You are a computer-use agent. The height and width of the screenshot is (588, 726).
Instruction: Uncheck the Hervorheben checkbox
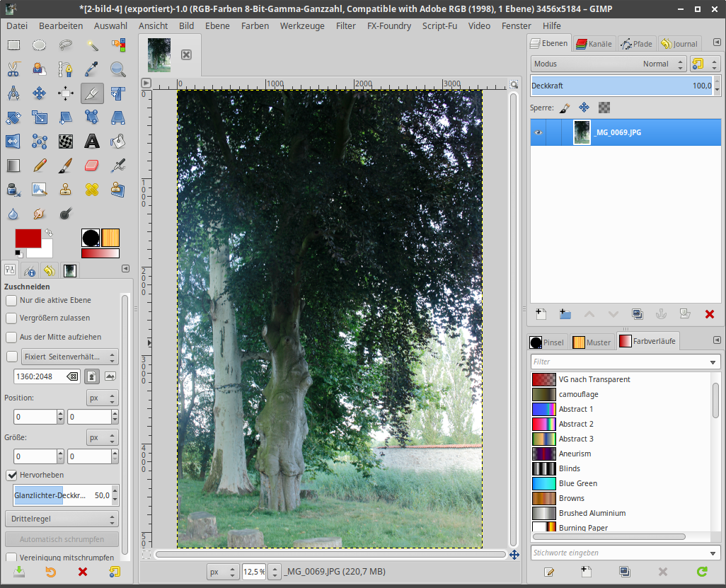click(12, 474)
